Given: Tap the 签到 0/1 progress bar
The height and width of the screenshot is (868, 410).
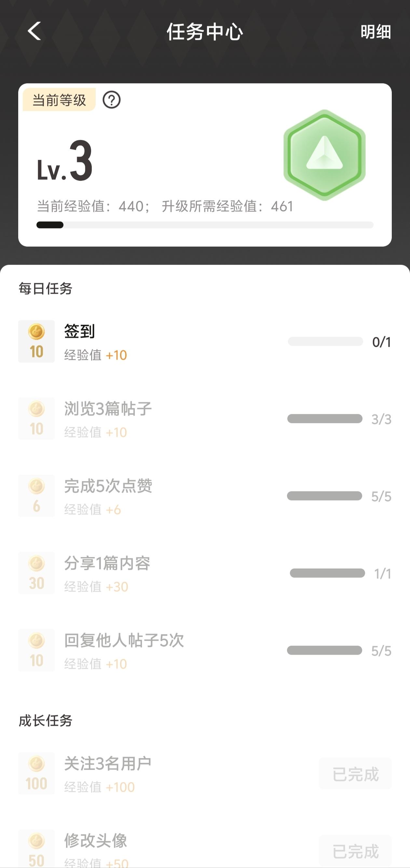Looking at the screenshot, I should pos(325,342).
